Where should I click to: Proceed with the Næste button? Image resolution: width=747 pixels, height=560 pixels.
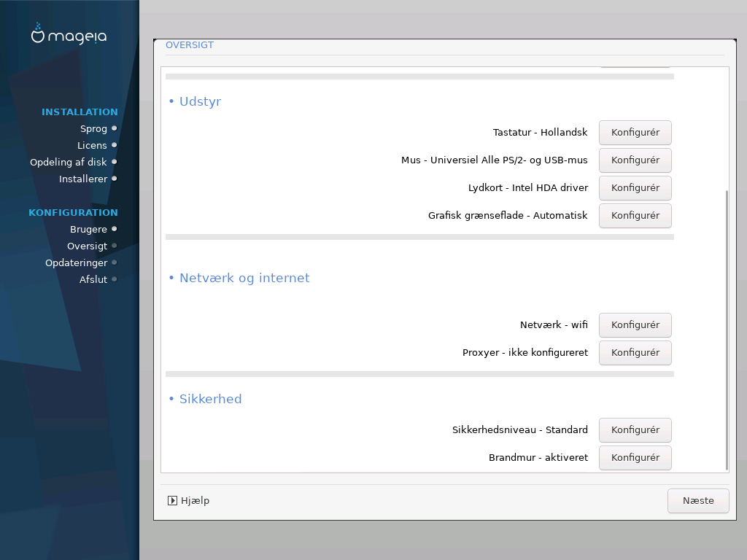(698, 500)
